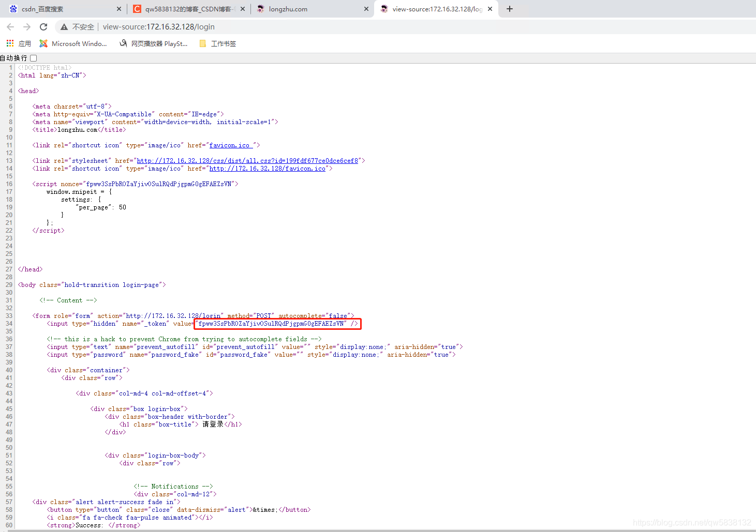
Task: Click the _token value string on line 34
Action: pos(272,324)
